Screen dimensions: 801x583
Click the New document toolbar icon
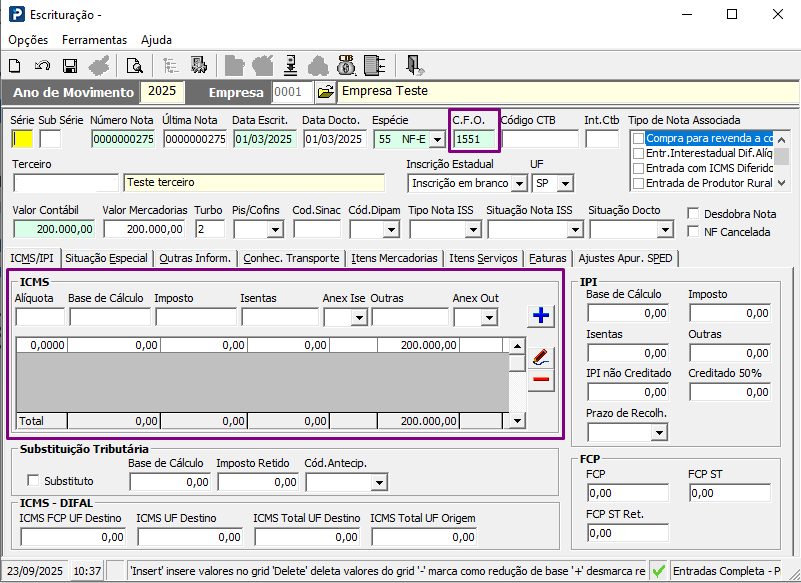coord(15,66)
